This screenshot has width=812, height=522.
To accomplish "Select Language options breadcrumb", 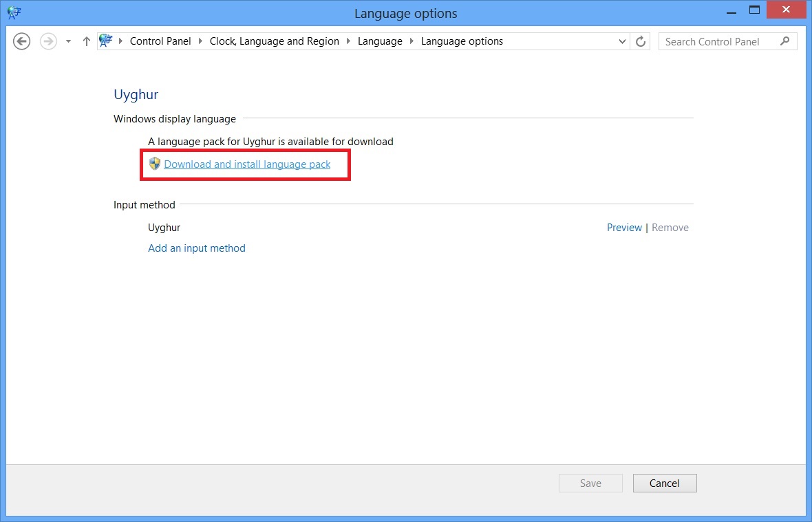I will tap(462, 41).
